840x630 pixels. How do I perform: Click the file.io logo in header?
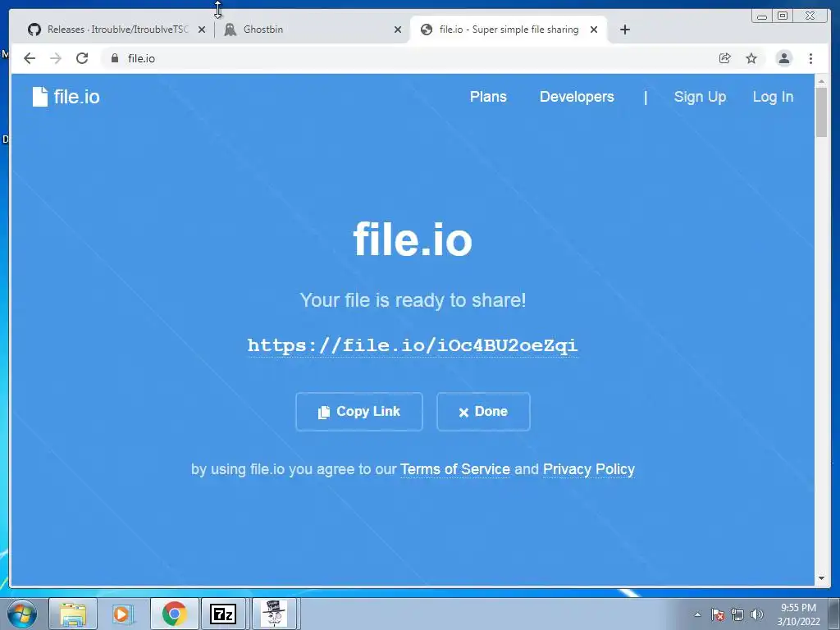pos(66,97)
